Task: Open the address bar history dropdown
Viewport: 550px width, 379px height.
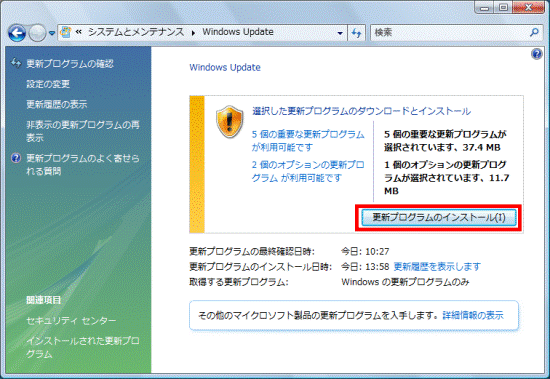Action: [x=340, y=33]
